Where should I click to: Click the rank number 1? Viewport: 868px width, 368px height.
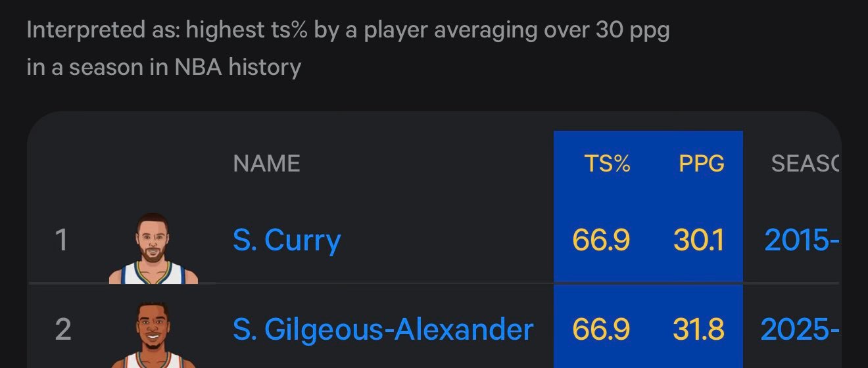click(61, 240)
